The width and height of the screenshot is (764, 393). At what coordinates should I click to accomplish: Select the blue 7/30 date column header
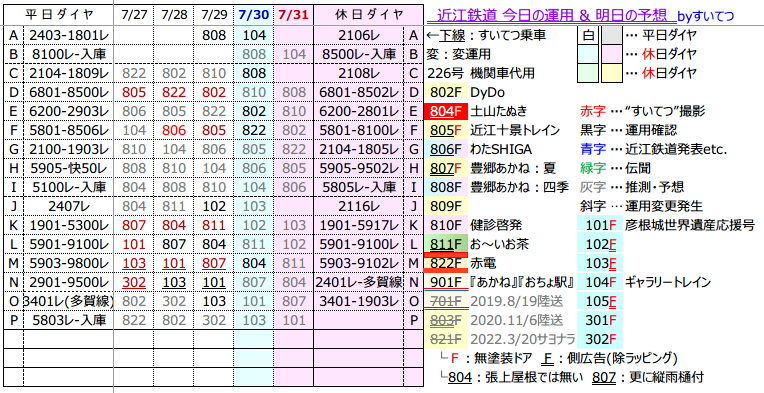[254, 15]
